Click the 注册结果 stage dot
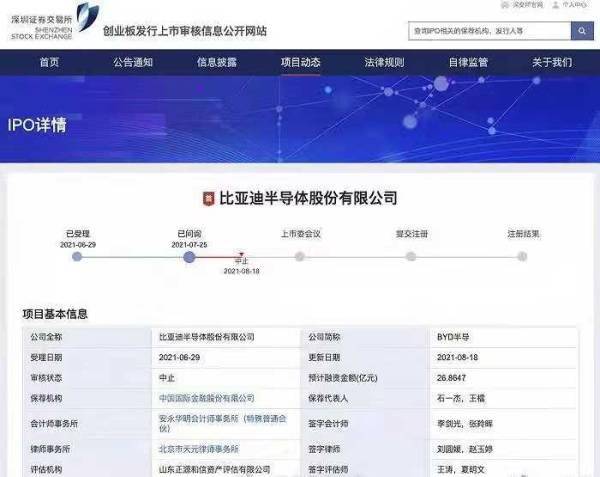Screen dimensions: 600x477 (522, 257)
